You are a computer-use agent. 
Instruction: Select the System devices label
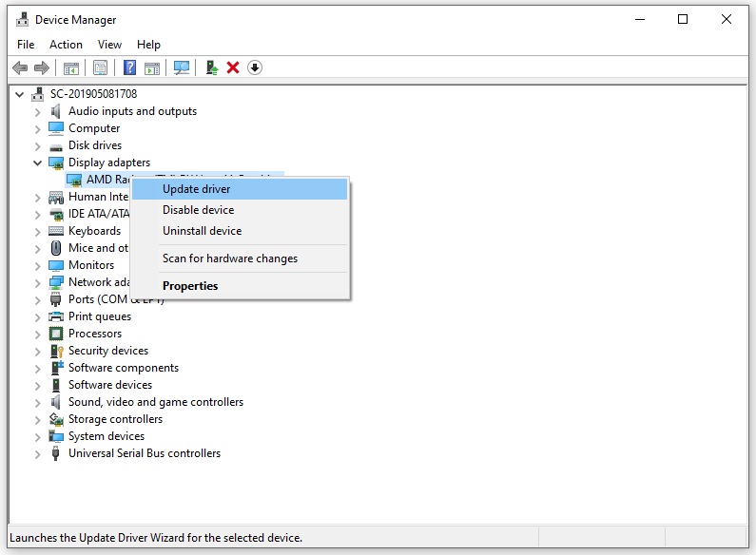coord(107,436)
